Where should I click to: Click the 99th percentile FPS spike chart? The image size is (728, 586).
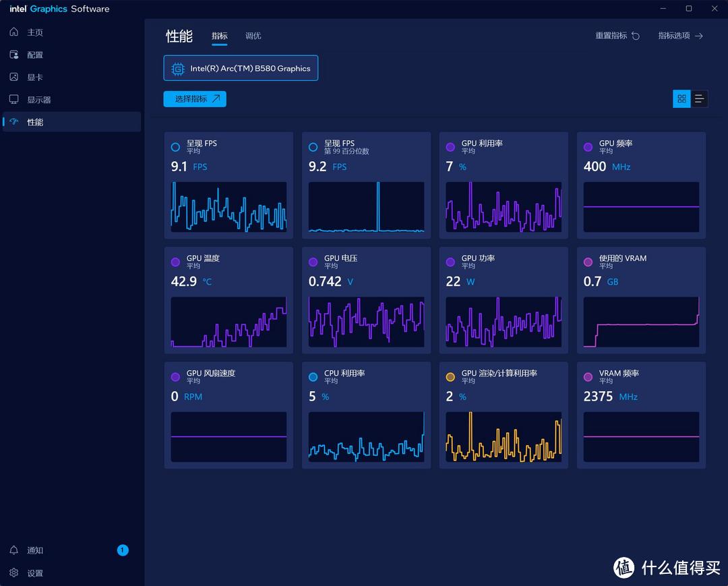(366, 206)
